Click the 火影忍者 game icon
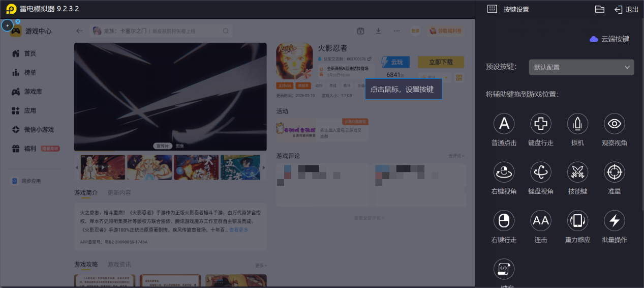Image resolution: width=644 pixels, height=288 pixels. (x=294, y=61)
